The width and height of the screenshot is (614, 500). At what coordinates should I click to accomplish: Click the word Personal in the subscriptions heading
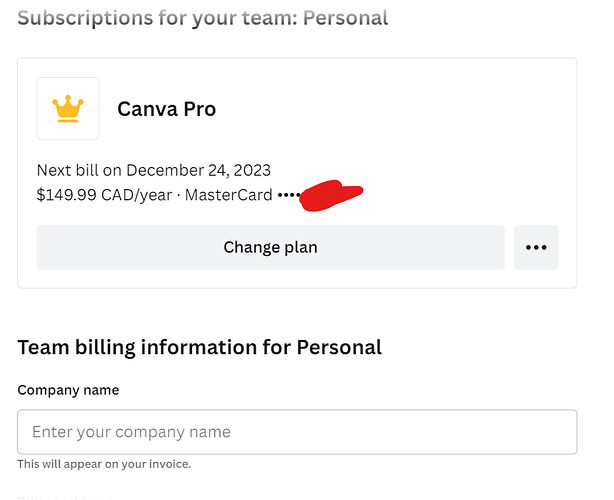(x=345, y=18)
